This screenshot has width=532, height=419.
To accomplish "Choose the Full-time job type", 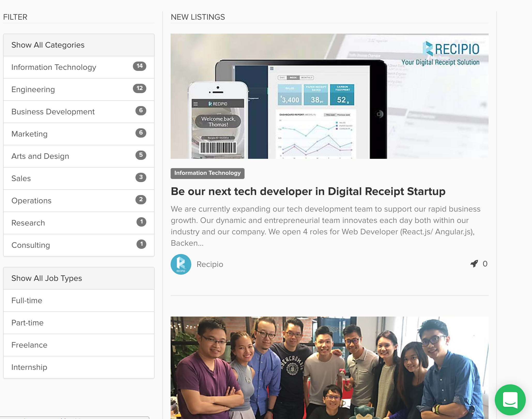I will 27,301.
